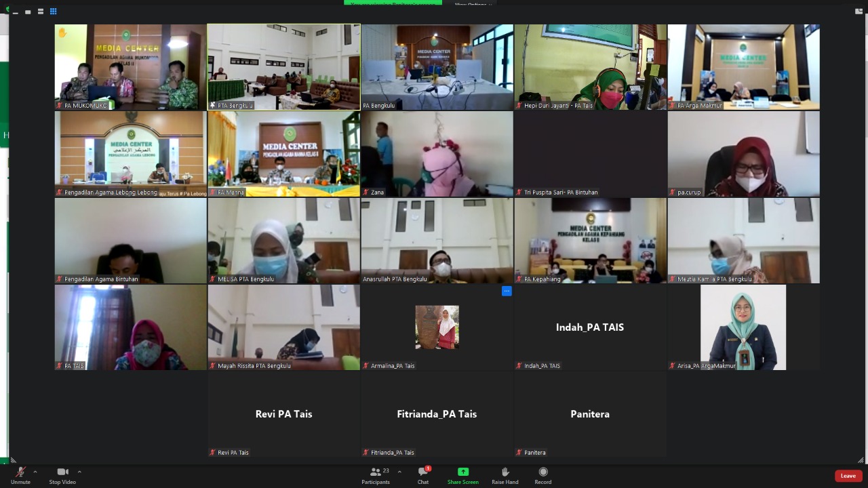
Task: Exit full screen using top-right icon
Action: tap(859, 11)
